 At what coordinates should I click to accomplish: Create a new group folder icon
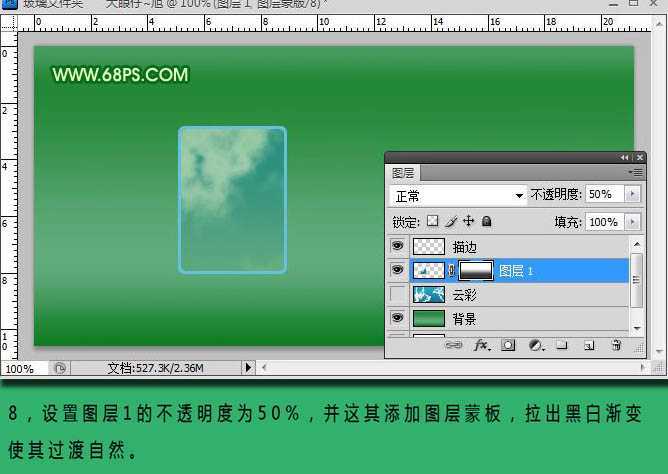tap(562, 345)
